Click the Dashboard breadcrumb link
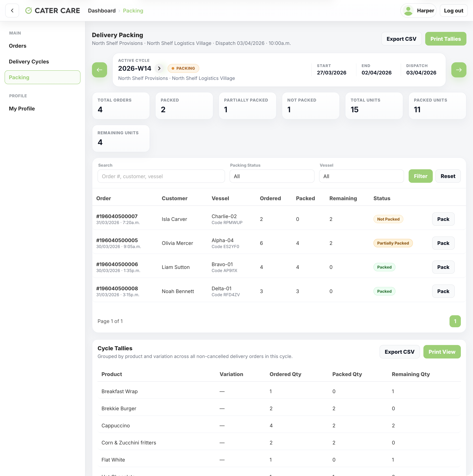The image size is (473, 476). (102, 11)
